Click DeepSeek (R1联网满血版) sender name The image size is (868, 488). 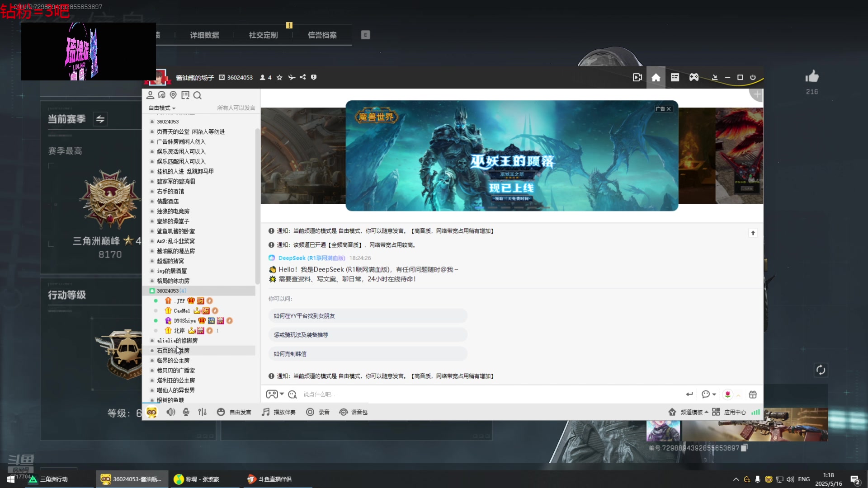[311, 258]
